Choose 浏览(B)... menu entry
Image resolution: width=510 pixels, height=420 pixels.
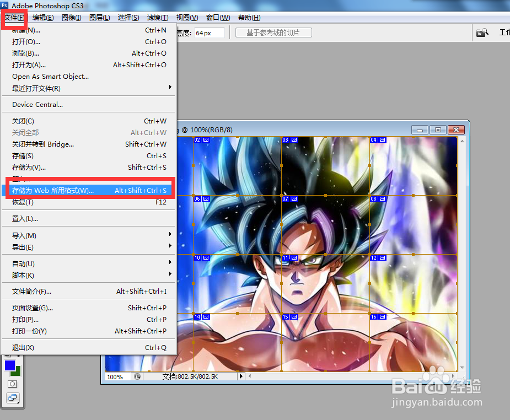click(x=89, y=53)
